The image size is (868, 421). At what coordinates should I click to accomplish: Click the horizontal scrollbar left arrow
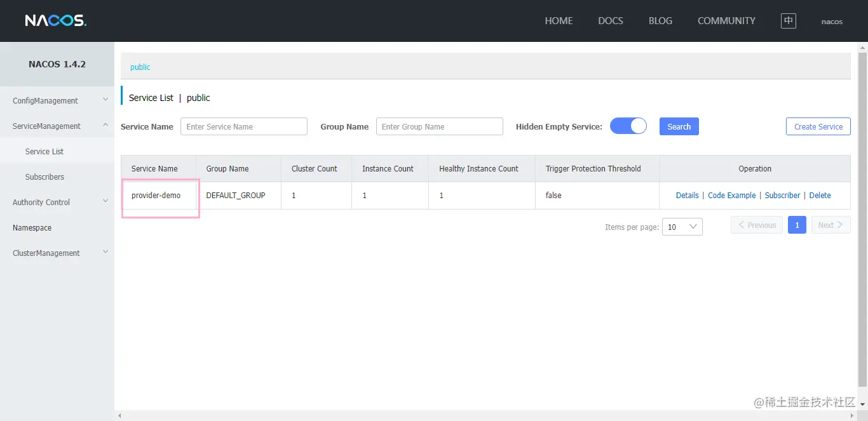pos(119,416)
